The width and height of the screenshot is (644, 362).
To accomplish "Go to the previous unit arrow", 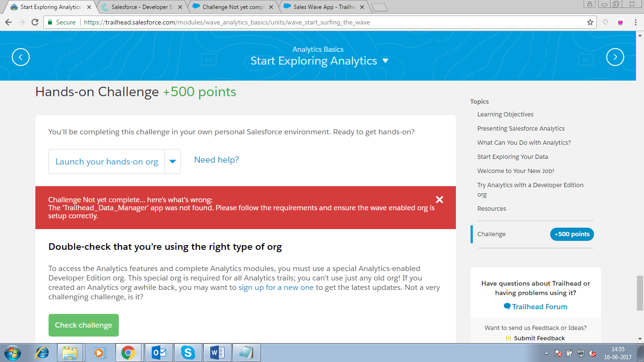I will [21, 57].
